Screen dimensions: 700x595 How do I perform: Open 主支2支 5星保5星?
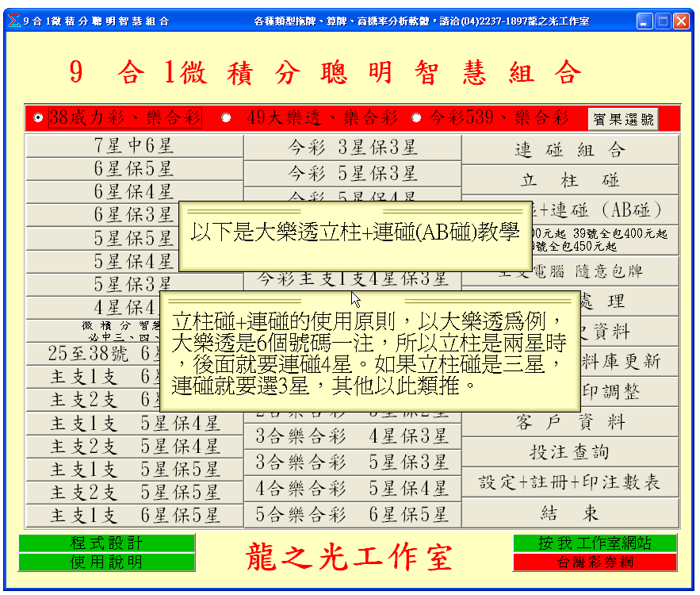point(134,493)
